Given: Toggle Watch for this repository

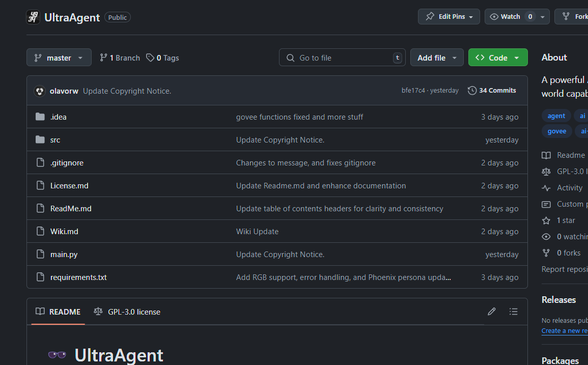Looking at the screenshot, I should click(x=509, y=16).
